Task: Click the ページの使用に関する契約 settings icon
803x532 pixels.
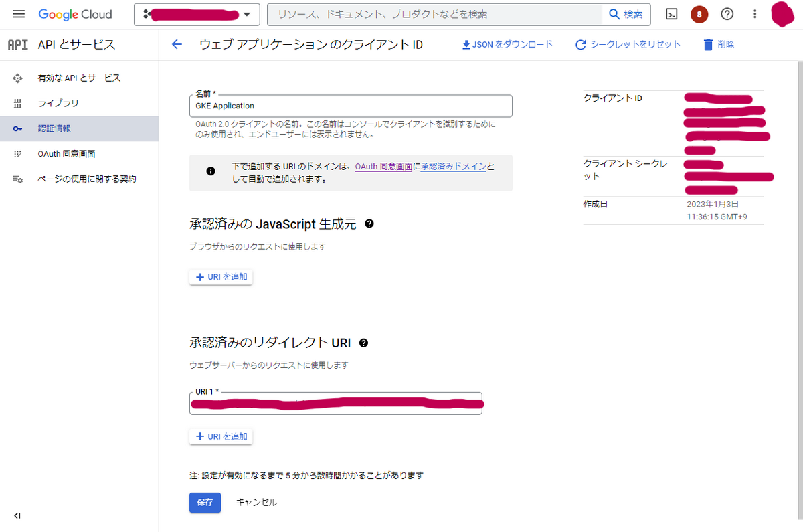Action: [18, 179]
